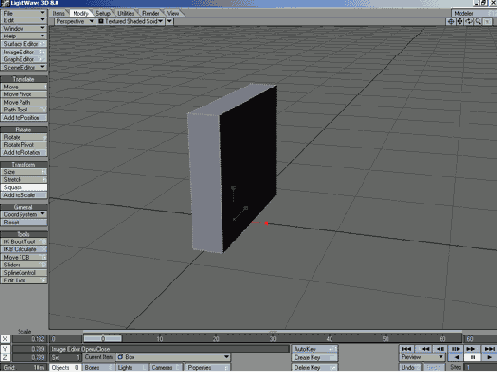Toggle the Auto Key button
497x372 pixels.
(315, 349)
